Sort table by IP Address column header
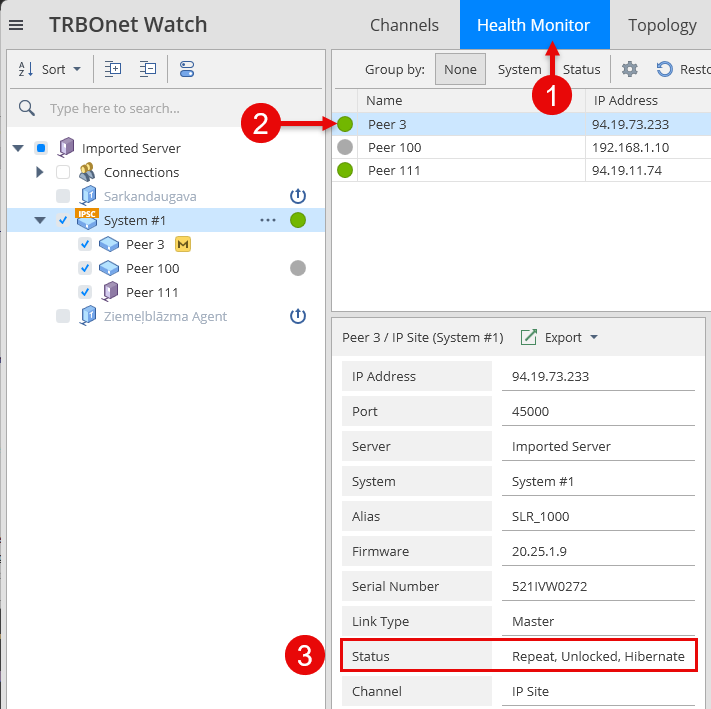Image resolution: width=711 pixels, height=709 pixels. coord(648,101)
